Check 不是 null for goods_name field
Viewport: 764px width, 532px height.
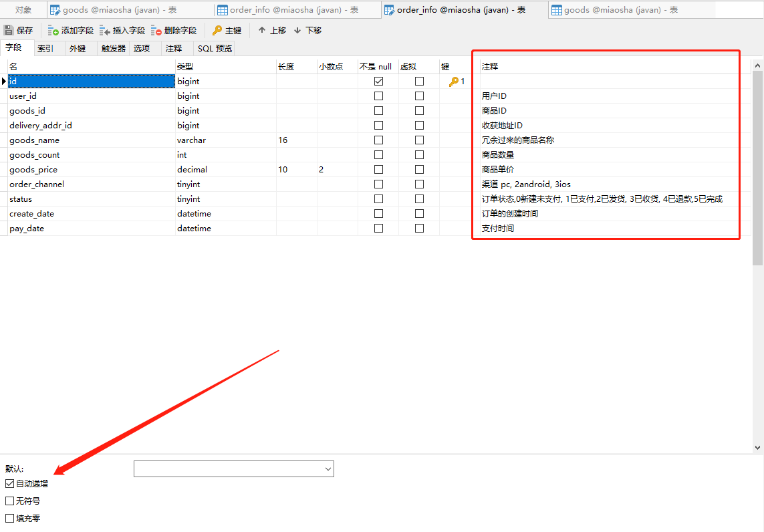[x=378, y=140]
